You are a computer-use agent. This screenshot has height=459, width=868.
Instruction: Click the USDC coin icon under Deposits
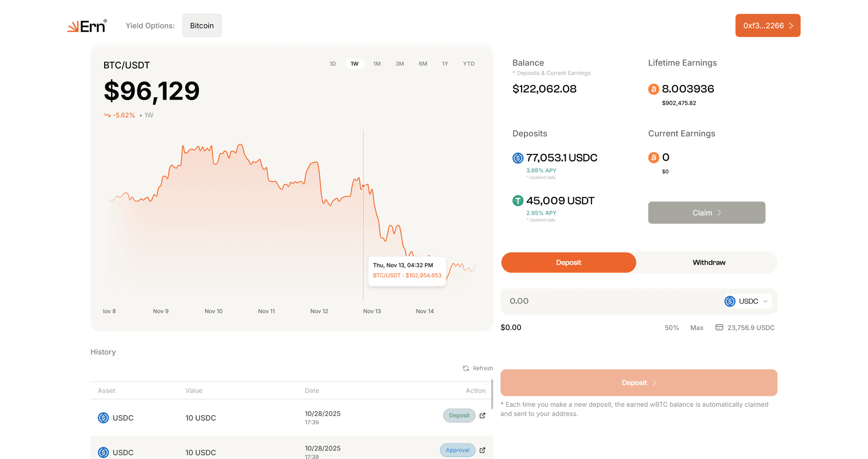point(517,158)
